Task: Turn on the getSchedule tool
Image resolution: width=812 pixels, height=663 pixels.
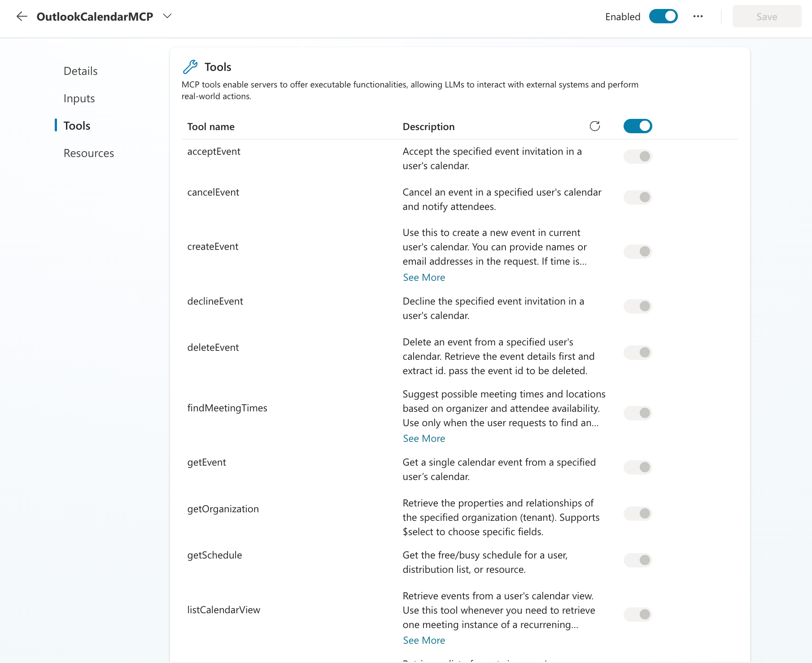Action: pos(637,560)
